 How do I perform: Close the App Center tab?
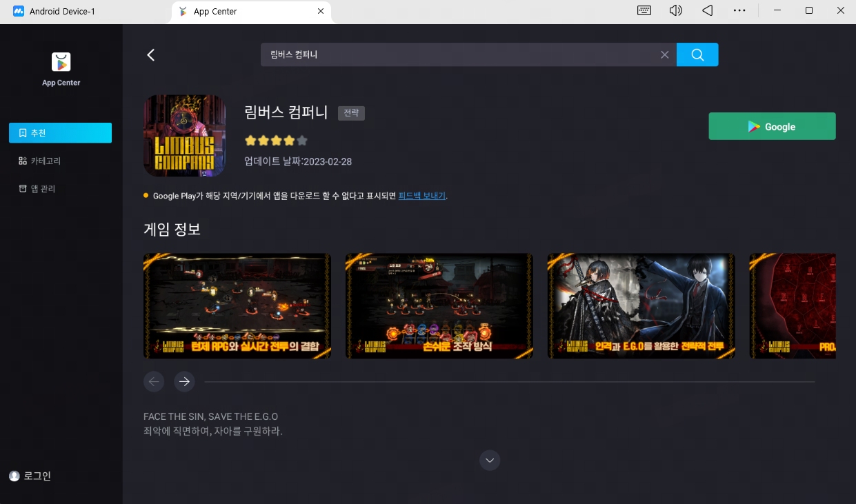(x=320, y=12)
